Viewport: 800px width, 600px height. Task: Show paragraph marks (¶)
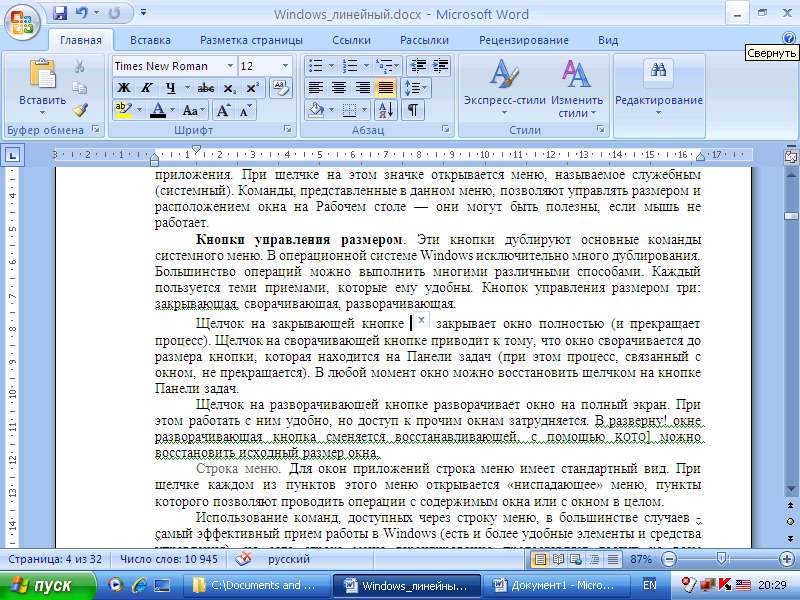pos(413,110)
